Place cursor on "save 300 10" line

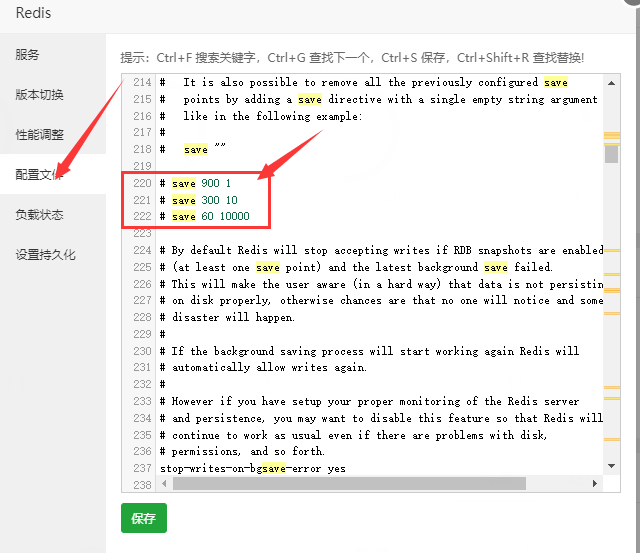point(199,200)
